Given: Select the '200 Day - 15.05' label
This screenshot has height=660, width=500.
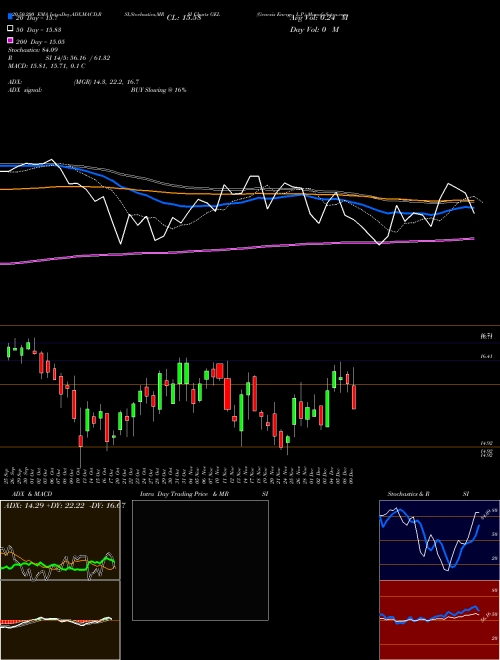Looking at the screenshot, I should tap(40, 42).
